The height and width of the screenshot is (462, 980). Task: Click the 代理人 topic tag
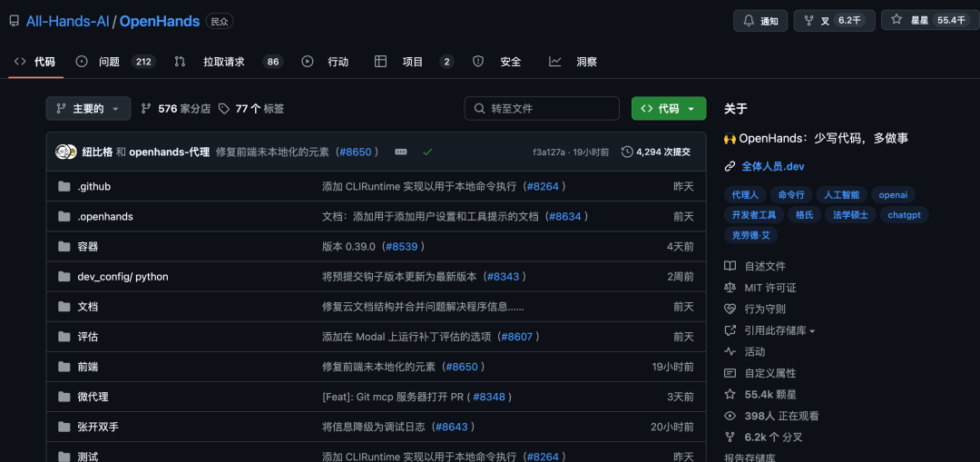(744, 194)
